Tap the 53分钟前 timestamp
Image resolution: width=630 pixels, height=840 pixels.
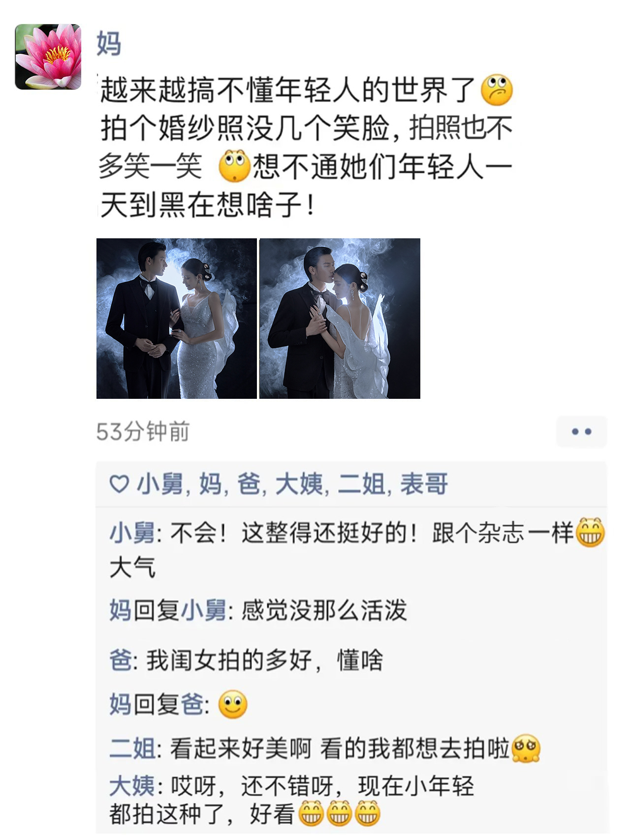[x=143, y=432]
